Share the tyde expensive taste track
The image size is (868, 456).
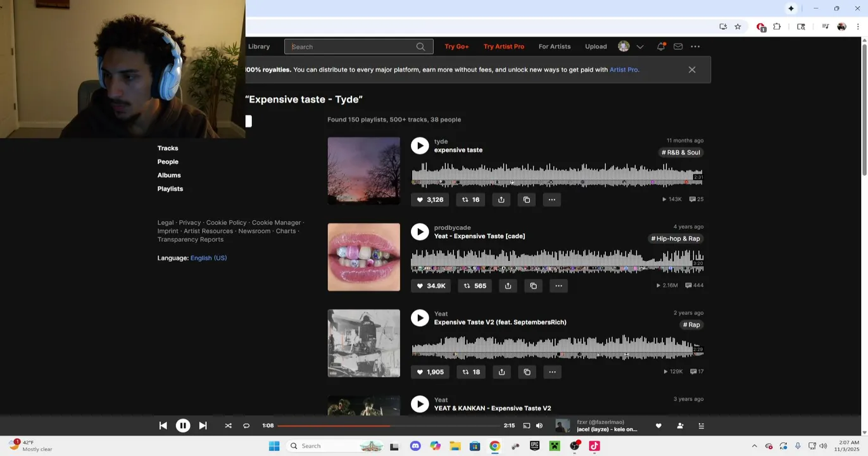click(x=501, y=199)
